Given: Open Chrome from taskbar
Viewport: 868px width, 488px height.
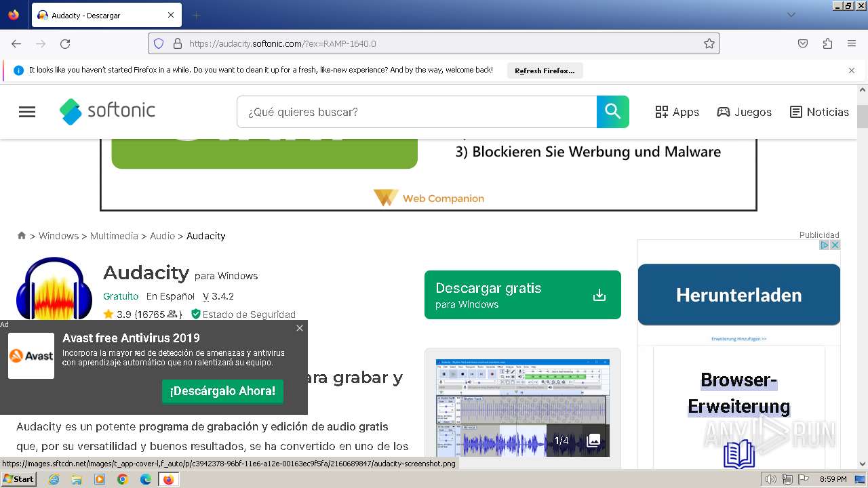Looking at the screenshot, I should pyautogui.click(x=123, y=479).
